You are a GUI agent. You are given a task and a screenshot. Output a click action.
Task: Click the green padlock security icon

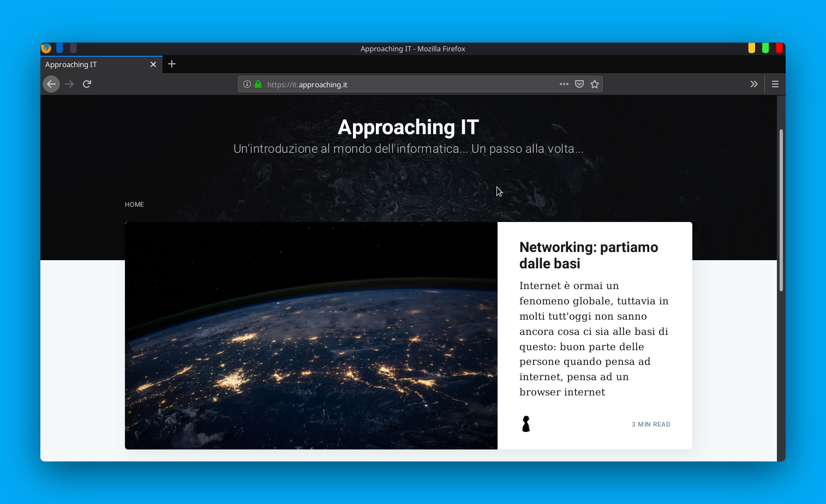(258, 84)
